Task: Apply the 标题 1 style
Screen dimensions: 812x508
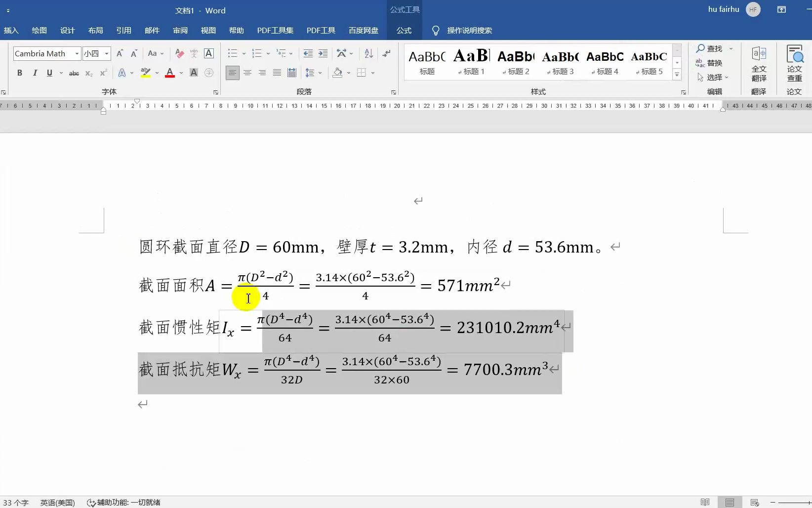Action: (x=472, y=62)
